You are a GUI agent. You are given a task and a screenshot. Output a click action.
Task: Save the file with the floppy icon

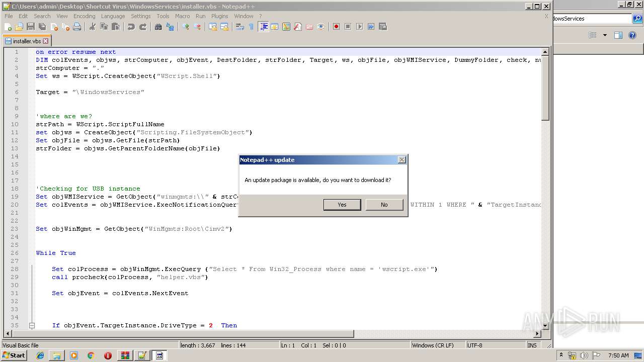pos(31,27)
